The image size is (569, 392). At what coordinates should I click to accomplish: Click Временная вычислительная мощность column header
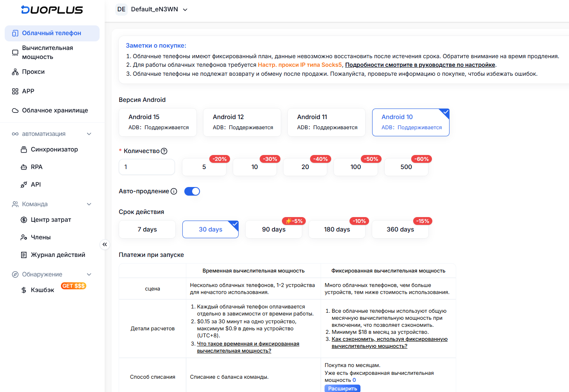pos(253,271)
